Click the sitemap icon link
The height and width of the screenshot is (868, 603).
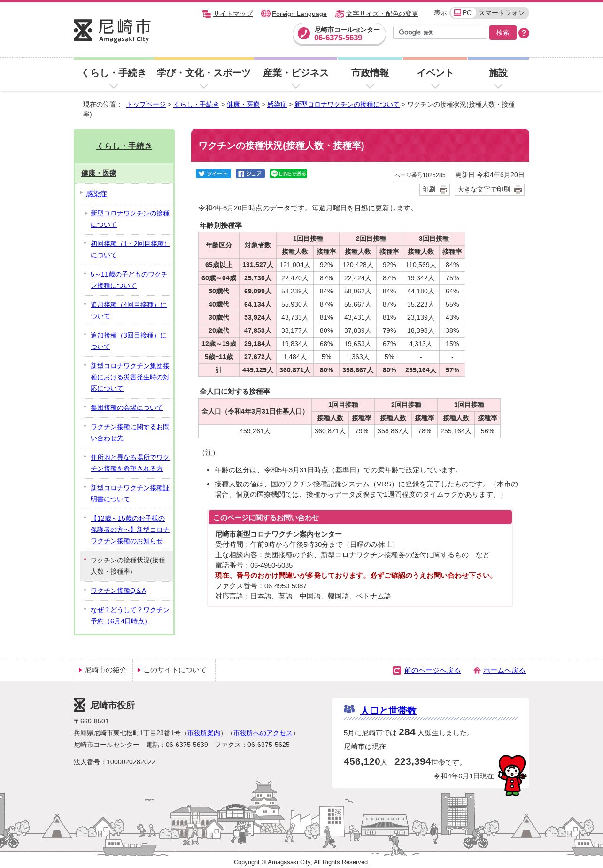tap(227, 14)
